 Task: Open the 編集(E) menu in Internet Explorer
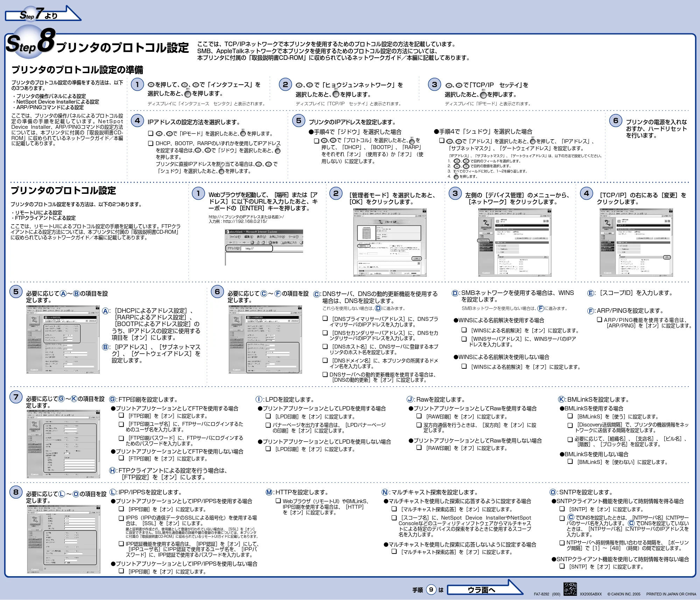pyautogui.click(x=248, y=237)
